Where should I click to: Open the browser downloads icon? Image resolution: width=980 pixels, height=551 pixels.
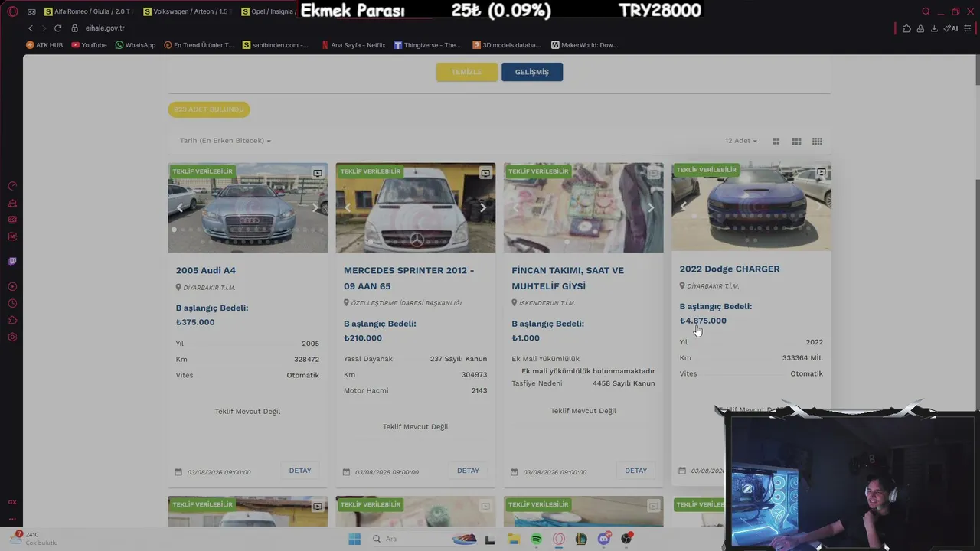934,28
